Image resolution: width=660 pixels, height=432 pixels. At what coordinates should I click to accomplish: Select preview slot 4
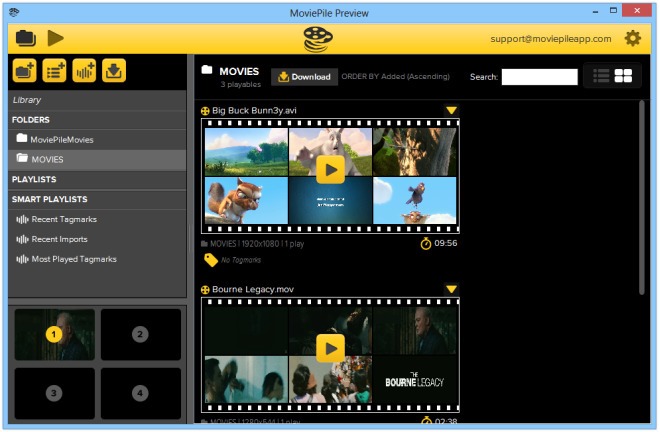pyautogui.click(x=141, y=393)
